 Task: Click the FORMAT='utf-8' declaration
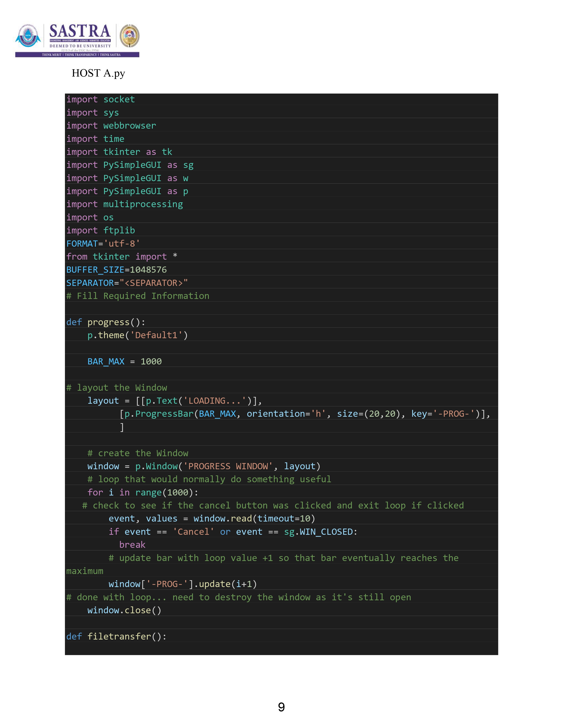coord(103,243)
